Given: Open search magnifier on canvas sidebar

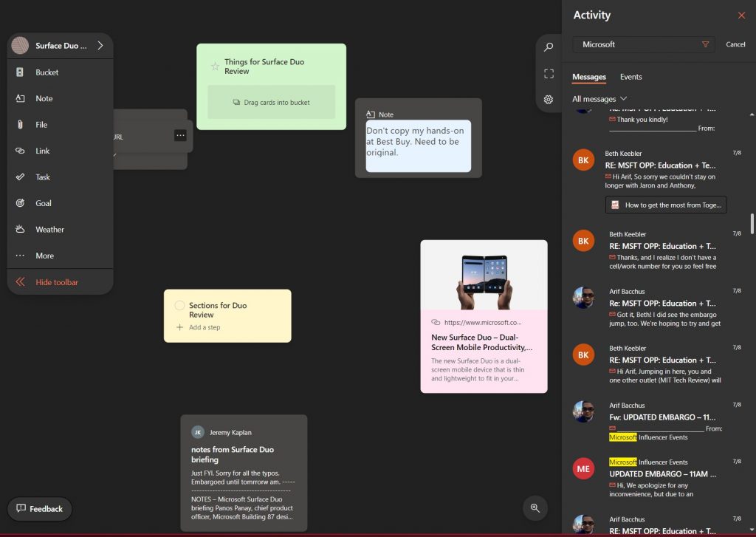Looking at the screenshot, I should 549,47.
